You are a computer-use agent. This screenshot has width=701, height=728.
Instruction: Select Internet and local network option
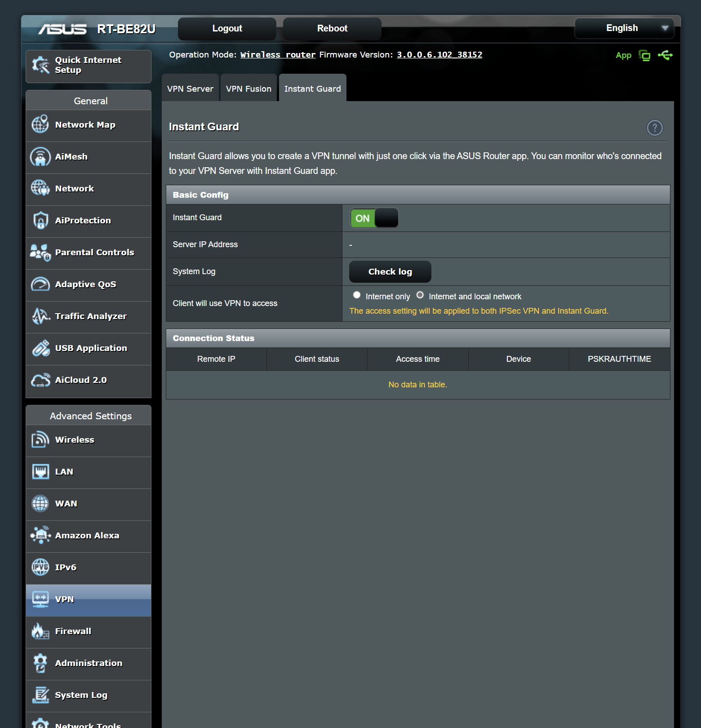[x=420, y=295]
